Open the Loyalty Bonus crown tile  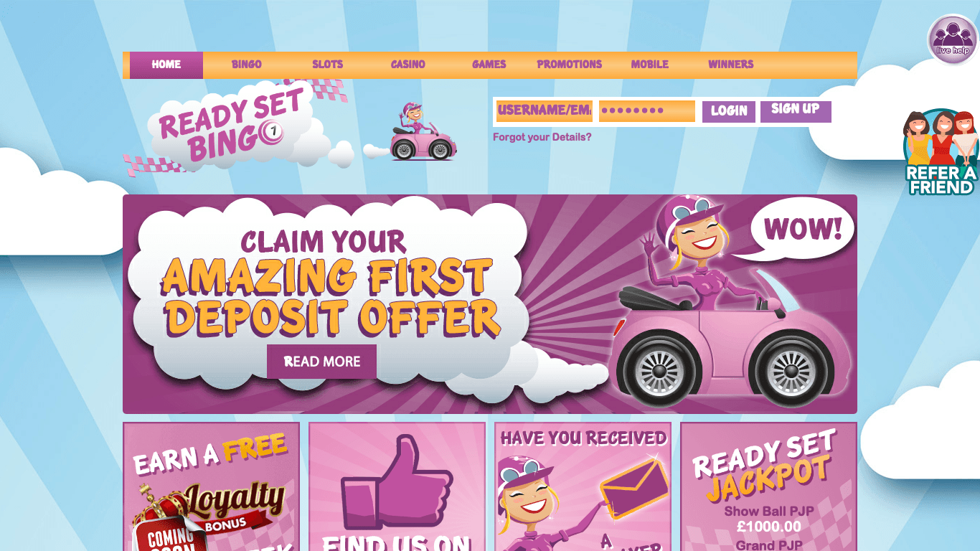click(x=211, y=486)
